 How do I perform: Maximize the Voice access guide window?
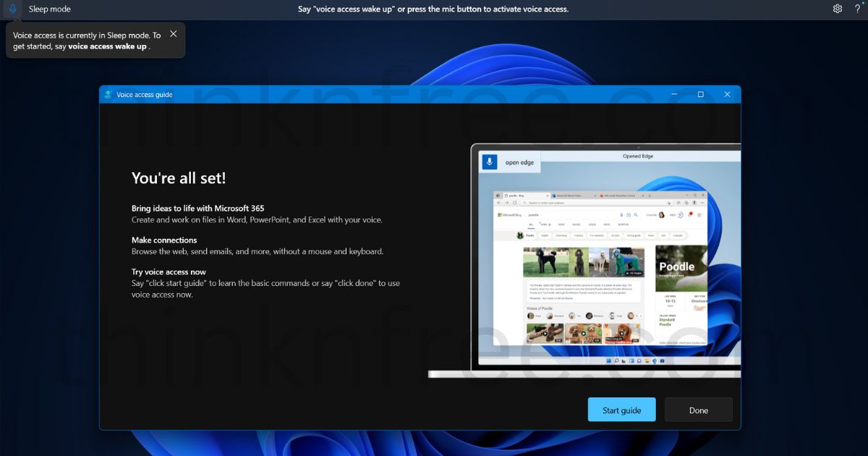pos(700,94)
